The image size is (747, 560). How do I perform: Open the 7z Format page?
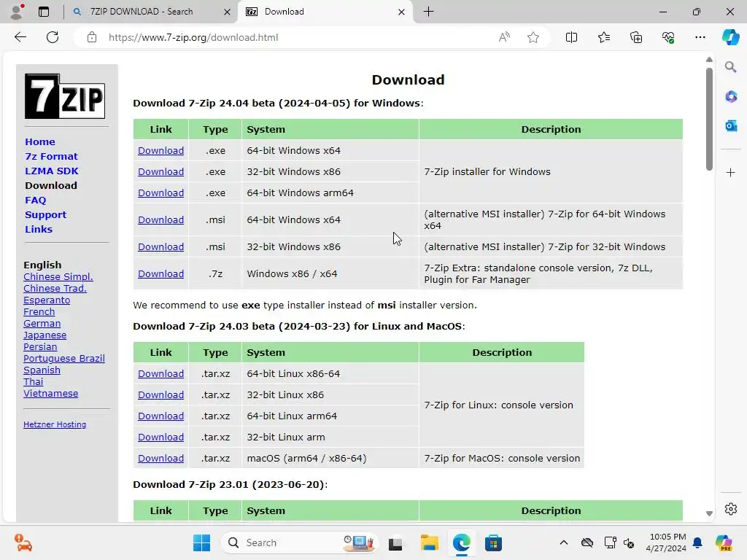click(x=51, y=156)
